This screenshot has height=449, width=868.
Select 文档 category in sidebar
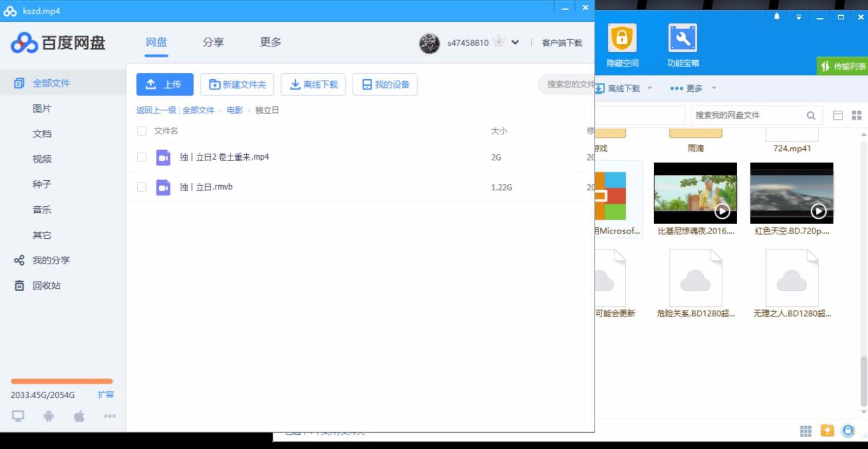[42, 134]
